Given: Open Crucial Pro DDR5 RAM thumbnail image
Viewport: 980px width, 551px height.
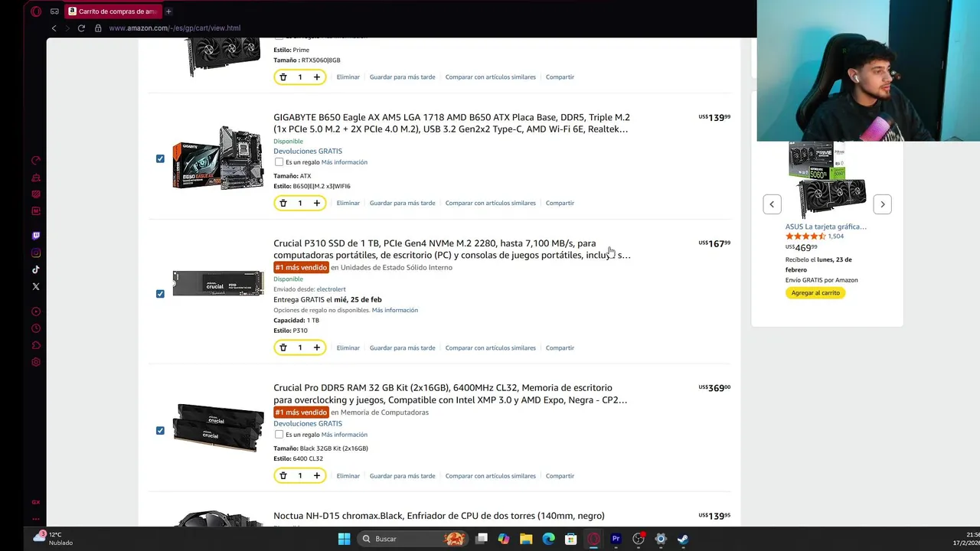Looking at the screenshot, I should coord(218,427).
